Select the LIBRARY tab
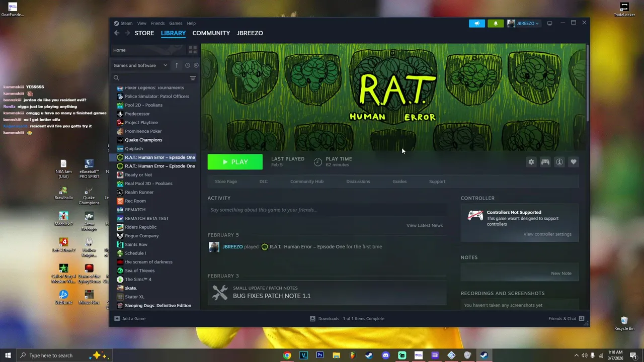This screenshot has height=362, width=644. click(173, 33)
